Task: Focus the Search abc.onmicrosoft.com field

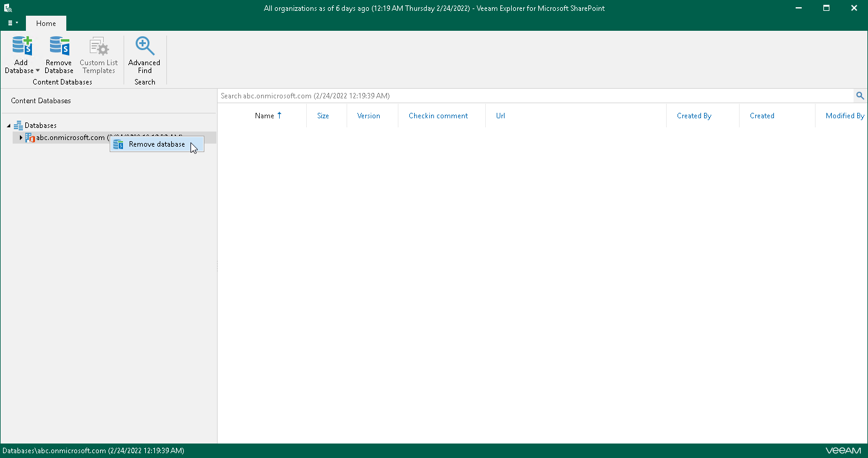Action: point(535,96)
